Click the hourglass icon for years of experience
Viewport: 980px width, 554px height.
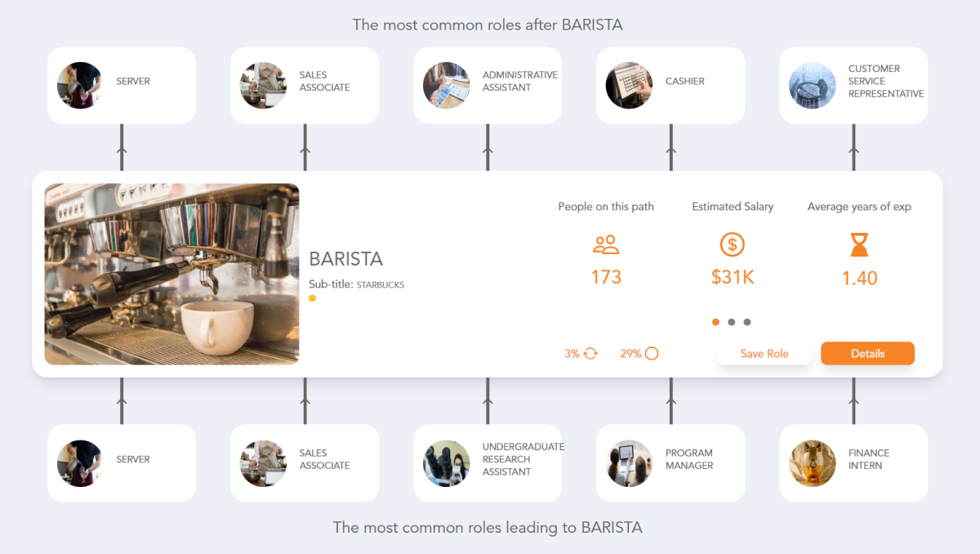tap(858, 245)
